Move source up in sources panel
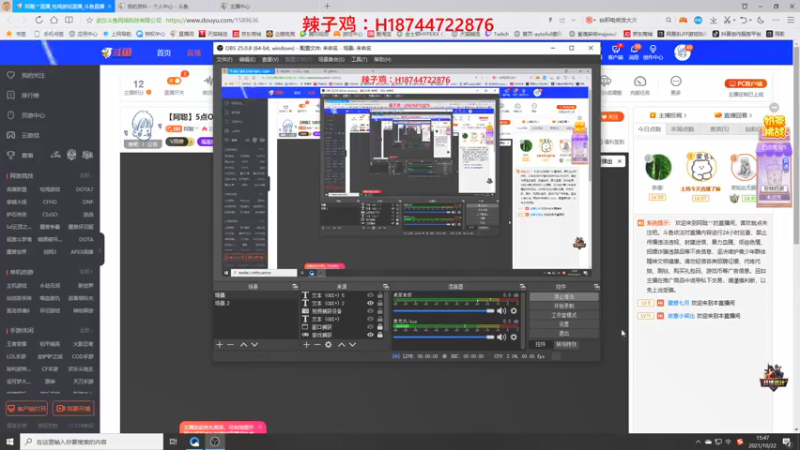This screenshot has height=450, width=800. tap(341, 345)
